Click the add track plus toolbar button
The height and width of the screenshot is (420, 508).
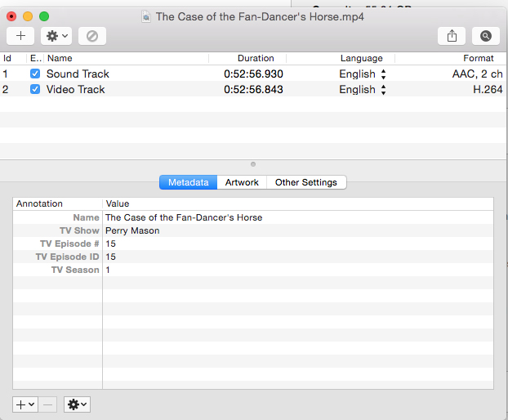[x=20, y=36]
